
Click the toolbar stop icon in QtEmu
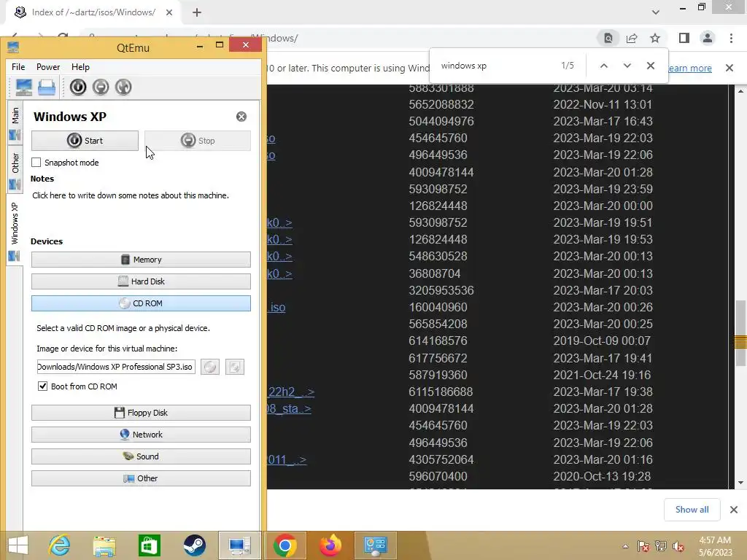[x=101, y=87]
